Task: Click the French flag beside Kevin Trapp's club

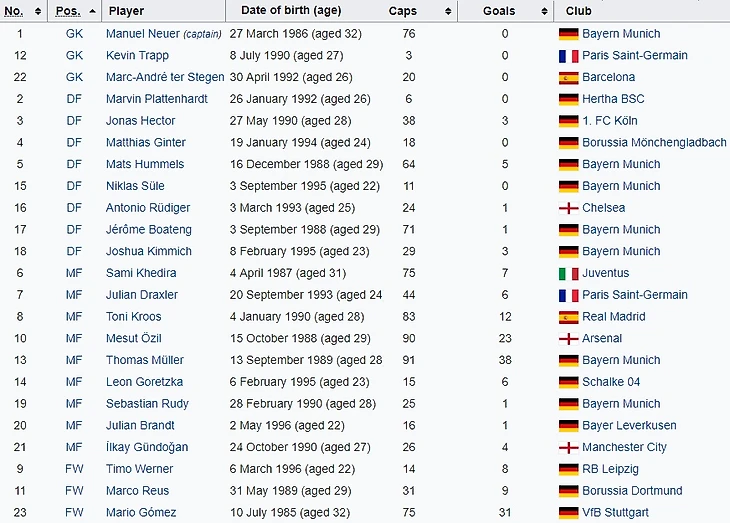Action: point(568,56)
